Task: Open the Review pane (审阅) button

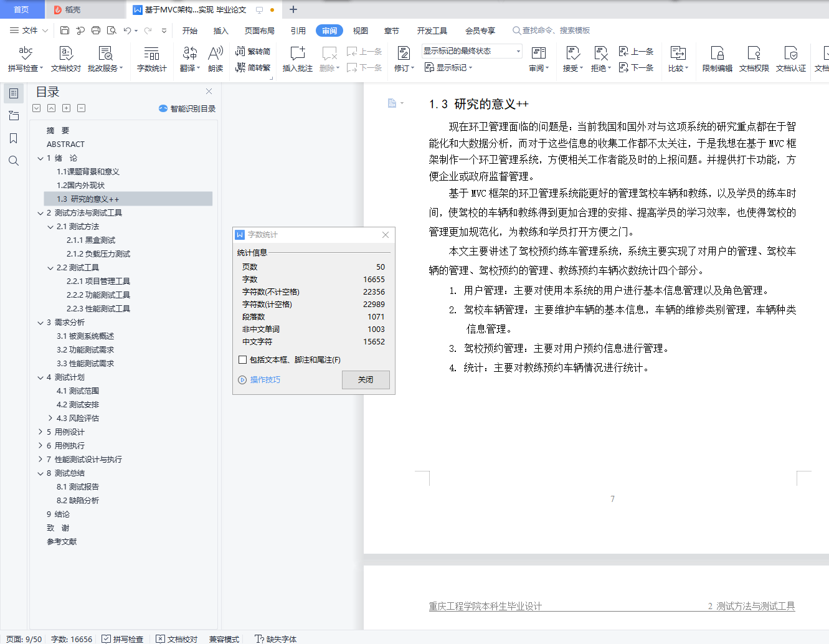Action: [539, 60]
